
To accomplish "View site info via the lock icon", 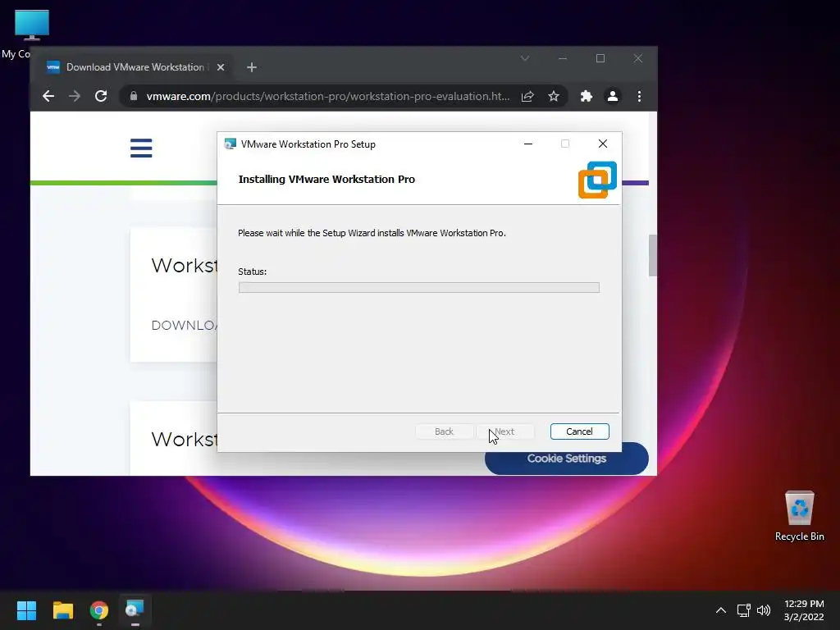I will pos(134,96).
